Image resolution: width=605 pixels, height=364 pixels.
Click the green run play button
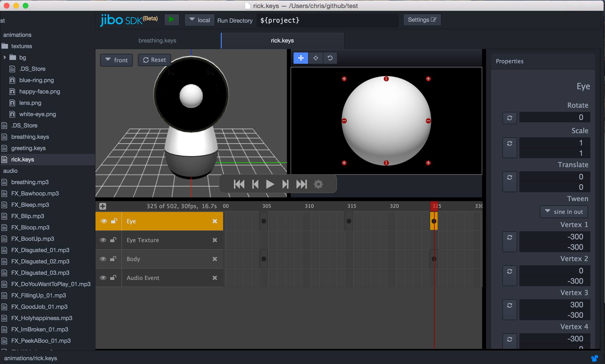(x=171, y=20)
